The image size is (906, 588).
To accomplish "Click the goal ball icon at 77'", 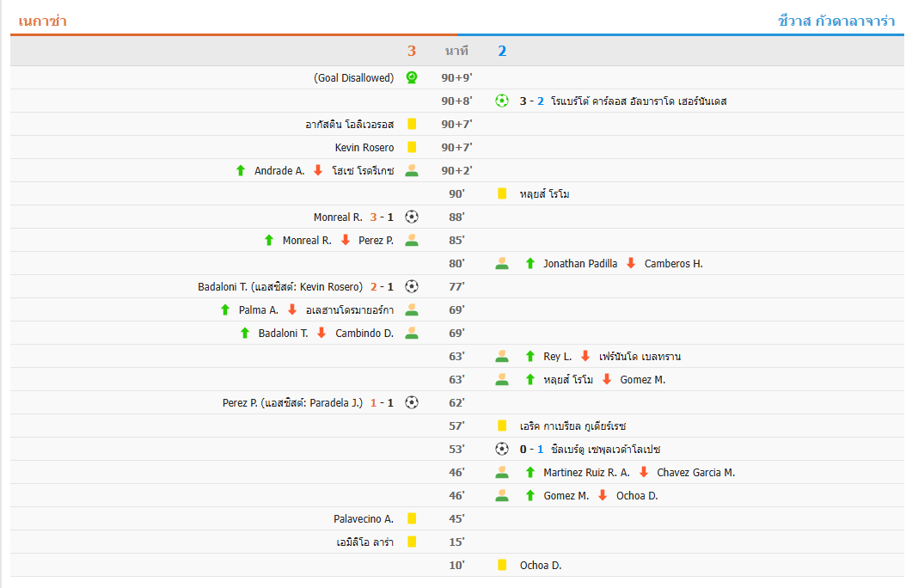I will (412, 286).
